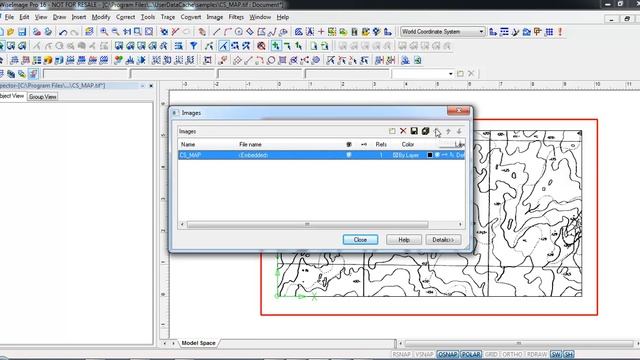Screen dimensions: 640x360
Task: Open the World Coordinate System dropdown
Action: coord(442,31)
